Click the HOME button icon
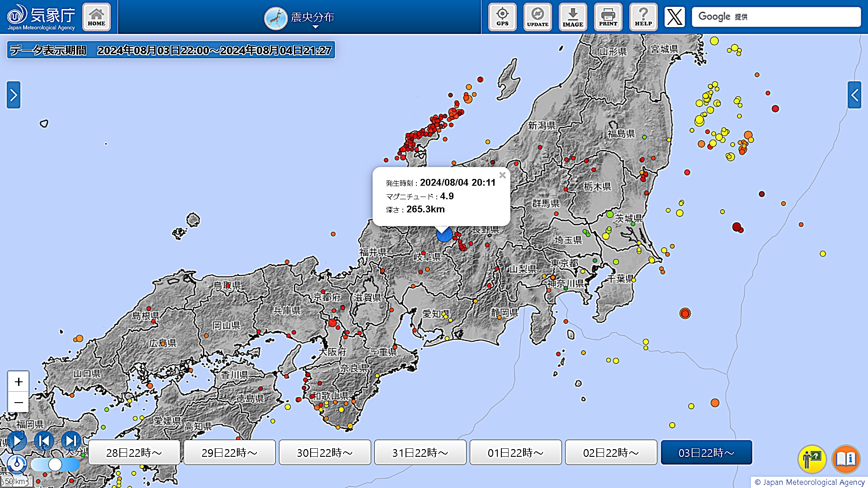This screenshot has height=488, width=868. (x=96, y=17)
